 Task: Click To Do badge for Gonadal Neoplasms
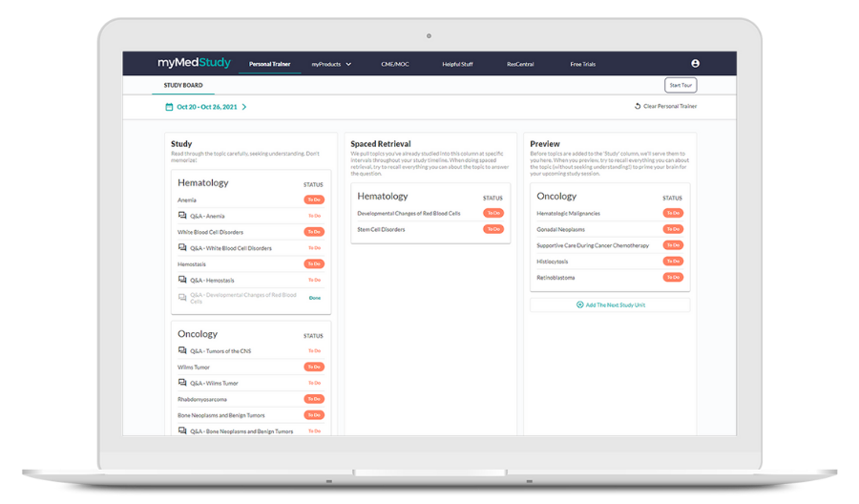pos(673,229)
